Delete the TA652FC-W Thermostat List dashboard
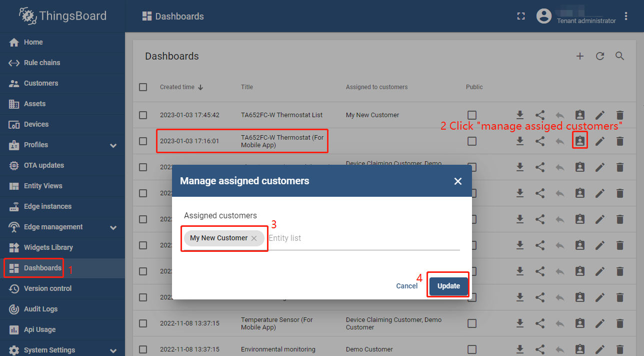Image resolution: width=644 pixels, height=356 pixels. pos(620,115)
